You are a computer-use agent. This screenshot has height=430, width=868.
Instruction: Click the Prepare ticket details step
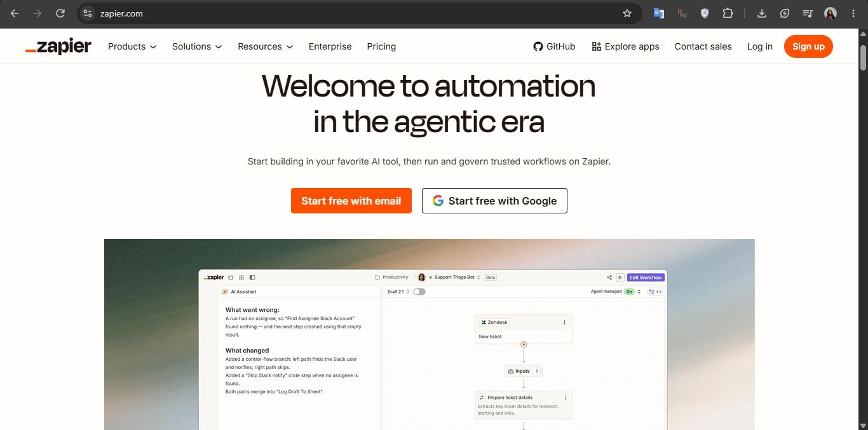523,405
